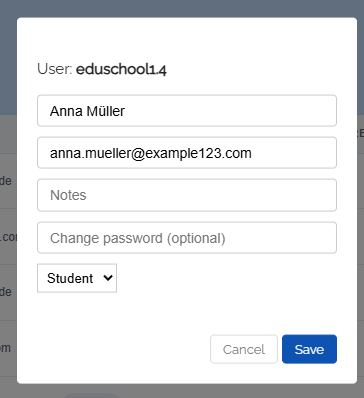Place cursor after Müller in name box

pyautogui.click(x=127, y=111)
